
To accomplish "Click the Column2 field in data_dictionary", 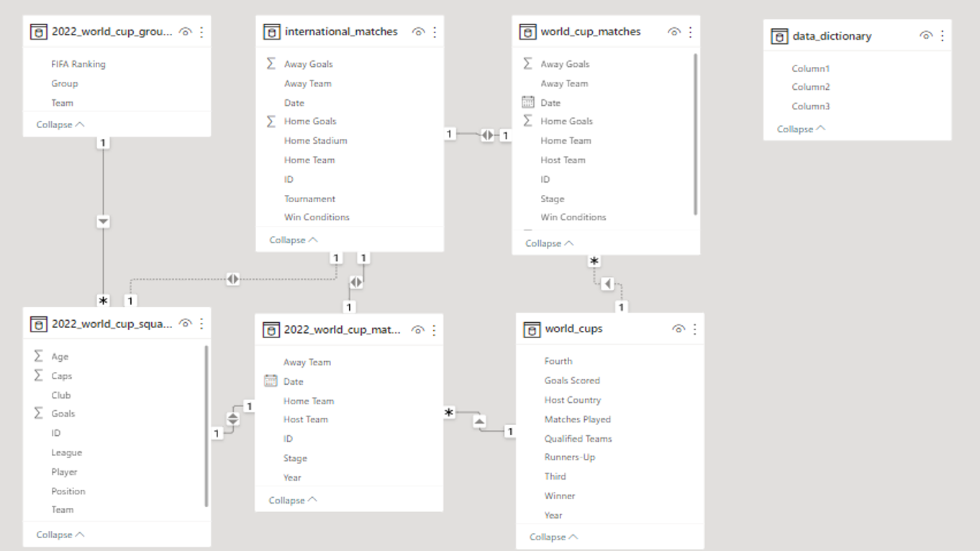I will click(x=811, y=86).
